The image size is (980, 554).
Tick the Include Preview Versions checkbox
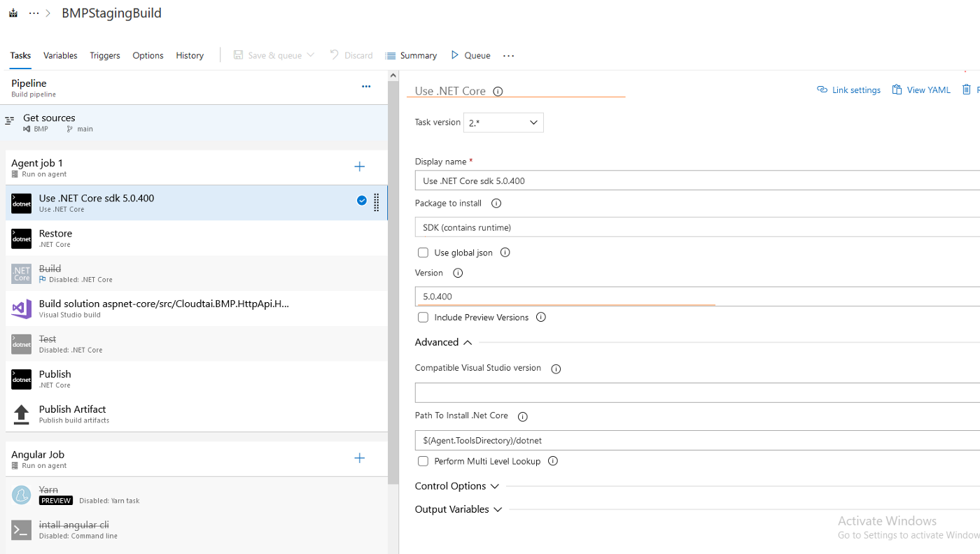[423, 318]
